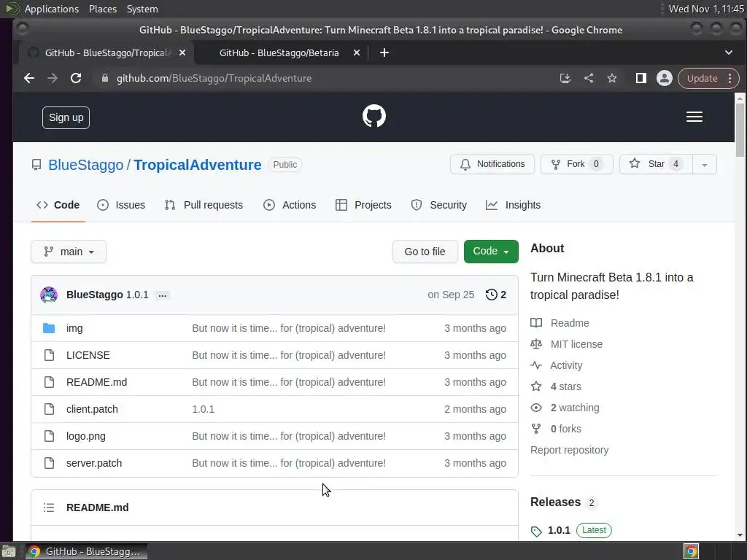Open the Pull requests tab
This screenshot has width=747, height=560.
[x=204, y=205]
